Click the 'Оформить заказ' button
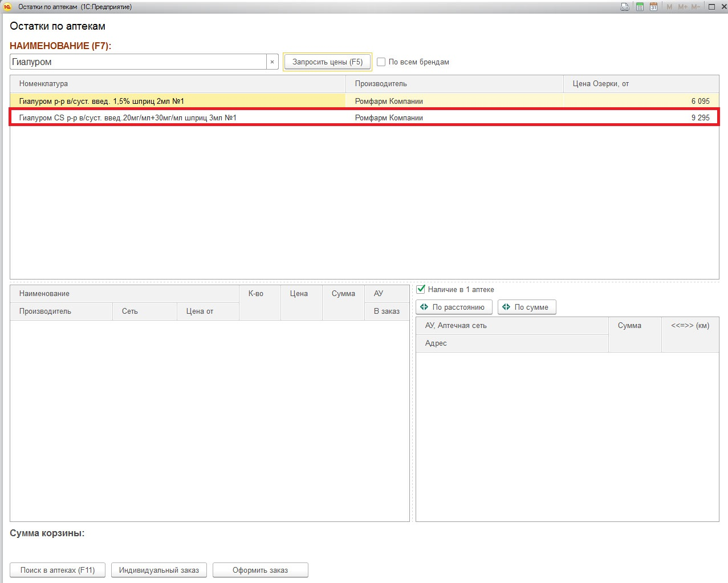The width and height of the screenshot is (728, 583). point(260,570)
